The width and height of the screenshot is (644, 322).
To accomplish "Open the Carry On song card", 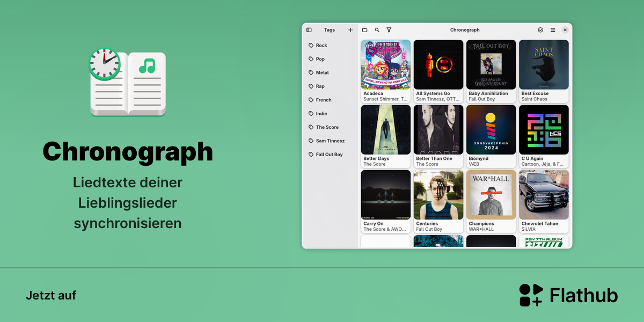I will (x=386, y=201).
